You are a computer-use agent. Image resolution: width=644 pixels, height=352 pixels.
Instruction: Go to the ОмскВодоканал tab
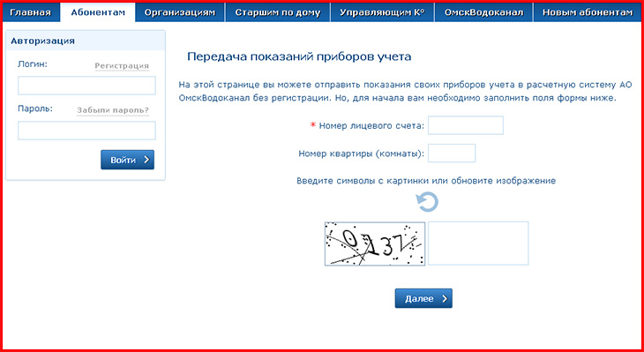[x=483, y=12]
